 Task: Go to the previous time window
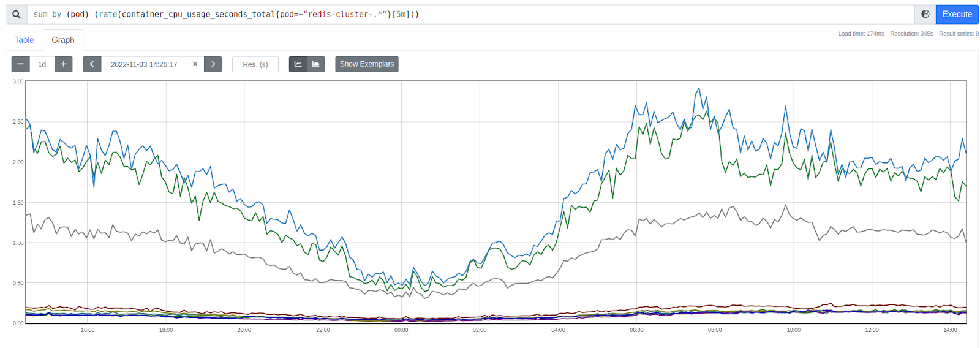click(92, 64)
